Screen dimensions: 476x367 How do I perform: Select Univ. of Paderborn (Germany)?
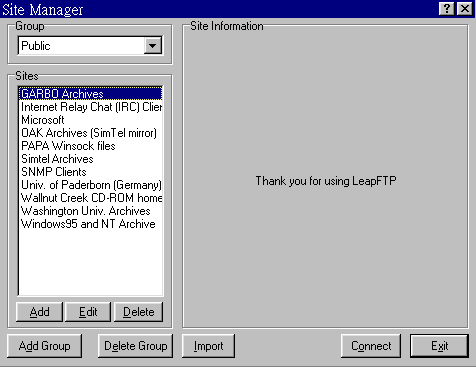(x=90, y=185)
